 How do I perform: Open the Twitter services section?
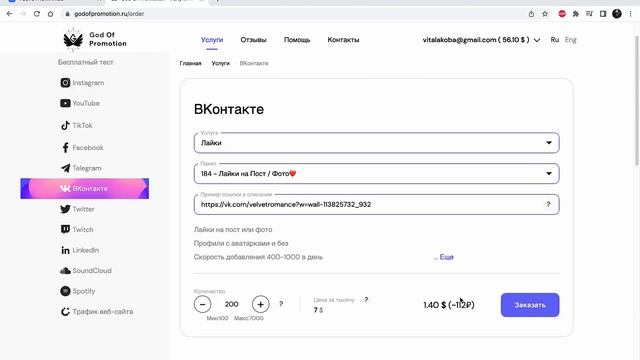pyautogui.click(x=78, y=209)
